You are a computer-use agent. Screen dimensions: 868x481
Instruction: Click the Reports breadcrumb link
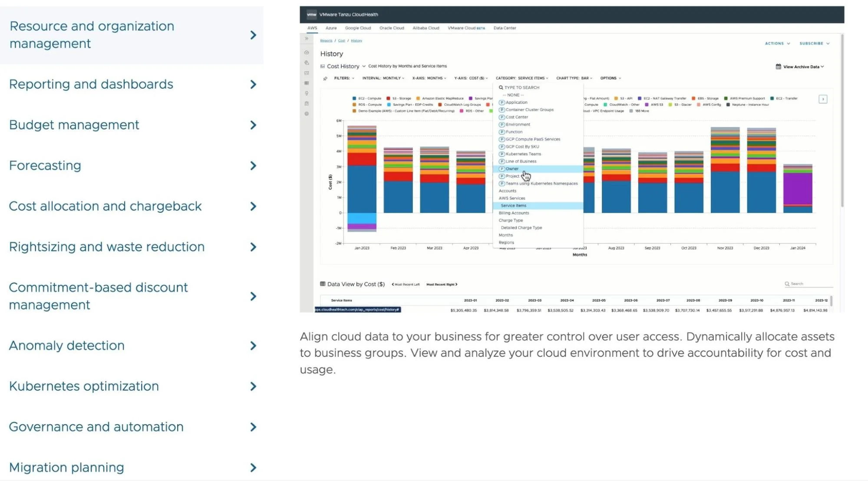(x=326, y=40)
